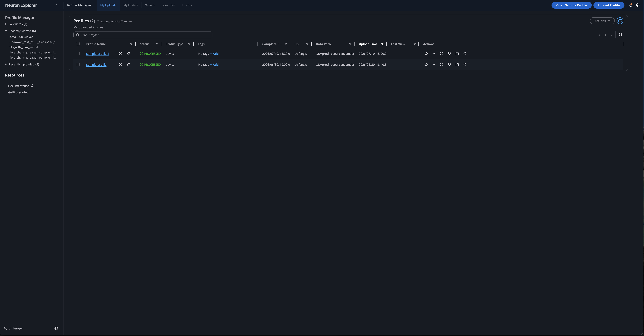Star the sample-profile row as favourite
The image size is (644, 336).
pos(426,65)
